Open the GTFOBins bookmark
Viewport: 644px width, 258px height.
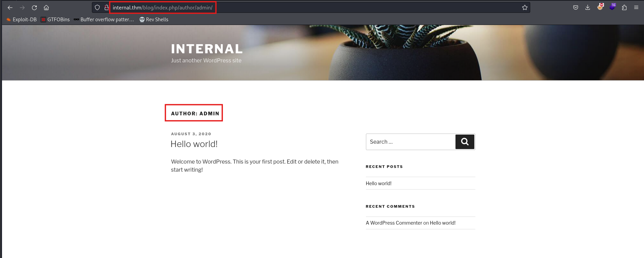point(56,20)
